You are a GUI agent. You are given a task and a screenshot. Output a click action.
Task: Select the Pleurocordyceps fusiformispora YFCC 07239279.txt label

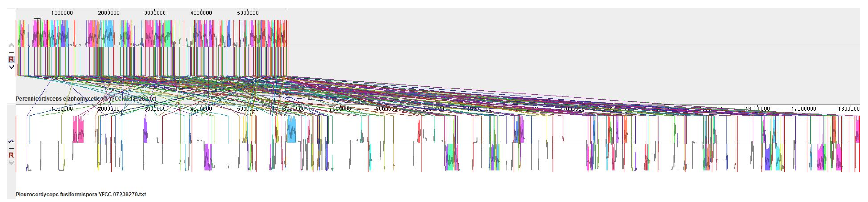click(81, 195)
